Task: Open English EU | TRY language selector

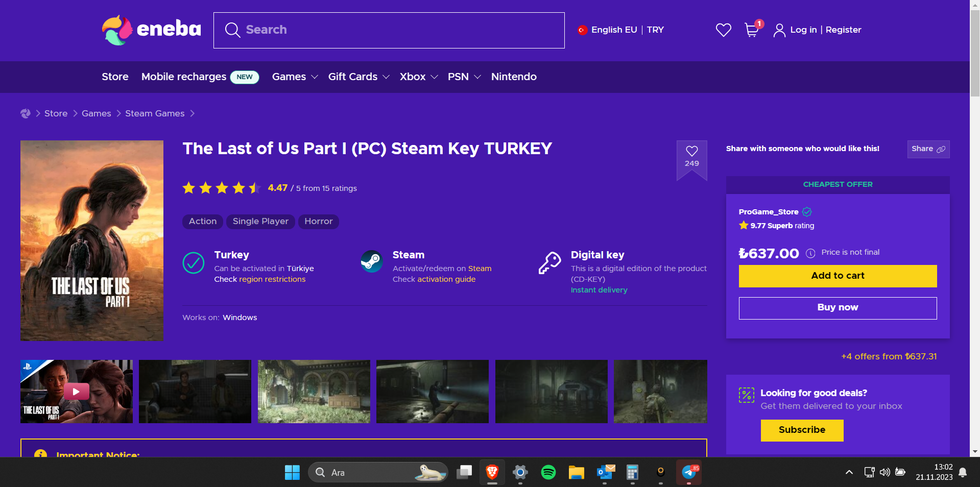Action: [621, 30]
